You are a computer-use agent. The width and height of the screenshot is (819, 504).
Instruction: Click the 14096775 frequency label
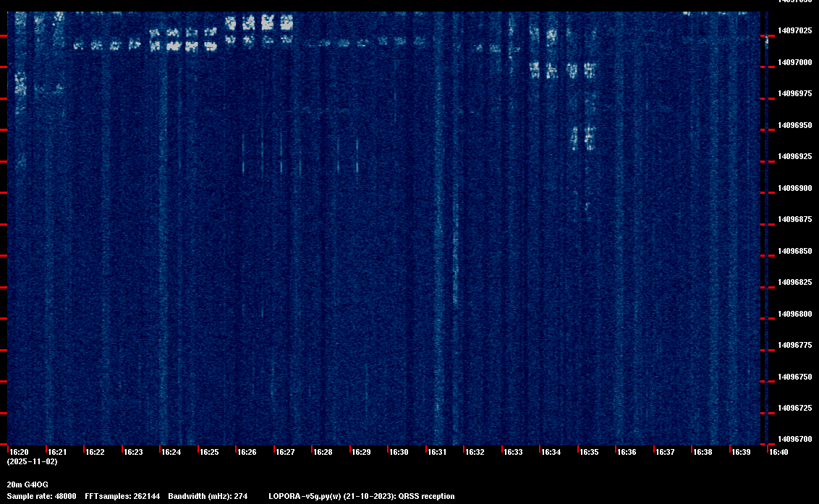795,345
